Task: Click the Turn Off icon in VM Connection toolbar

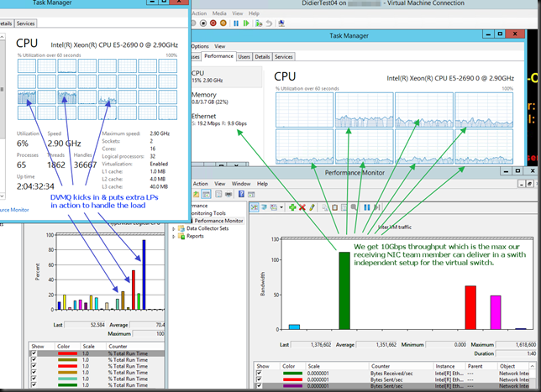Action: click(203, 24)
